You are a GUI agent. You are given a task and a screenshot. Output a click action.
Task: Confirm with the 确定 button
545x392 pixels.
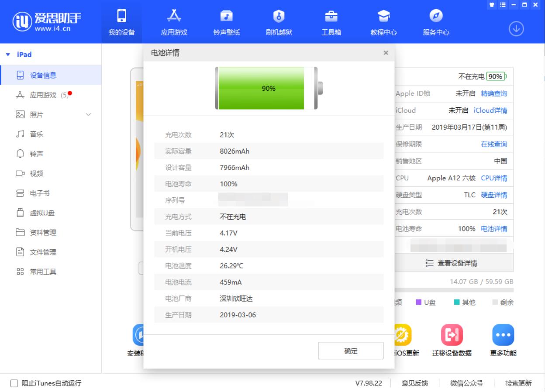351,351
